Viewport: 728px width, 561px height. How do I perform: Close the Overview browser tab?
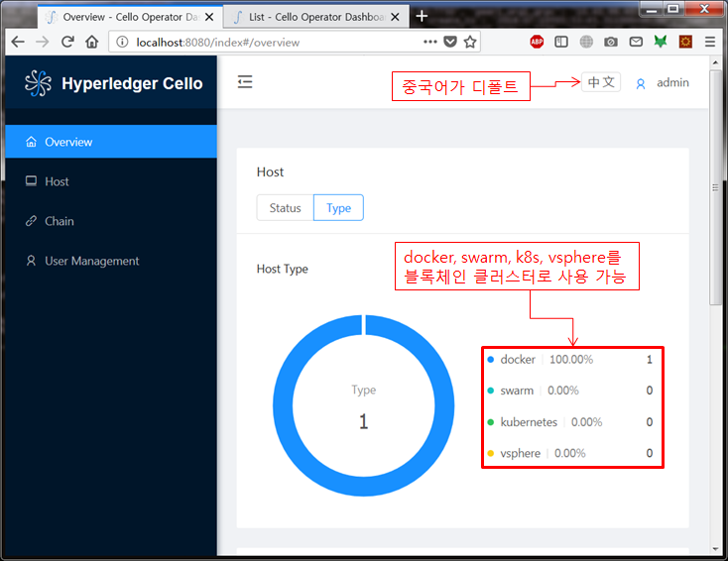click(209, 17)
